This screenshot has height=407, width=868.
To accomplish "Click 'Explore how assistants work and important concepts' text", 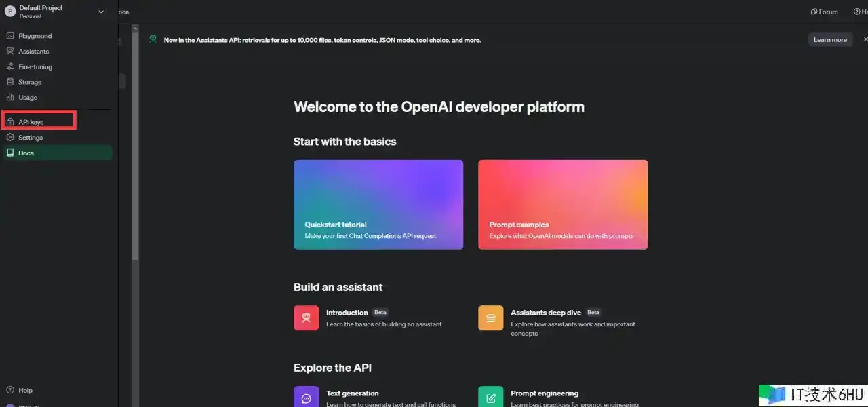I will 573,329.
